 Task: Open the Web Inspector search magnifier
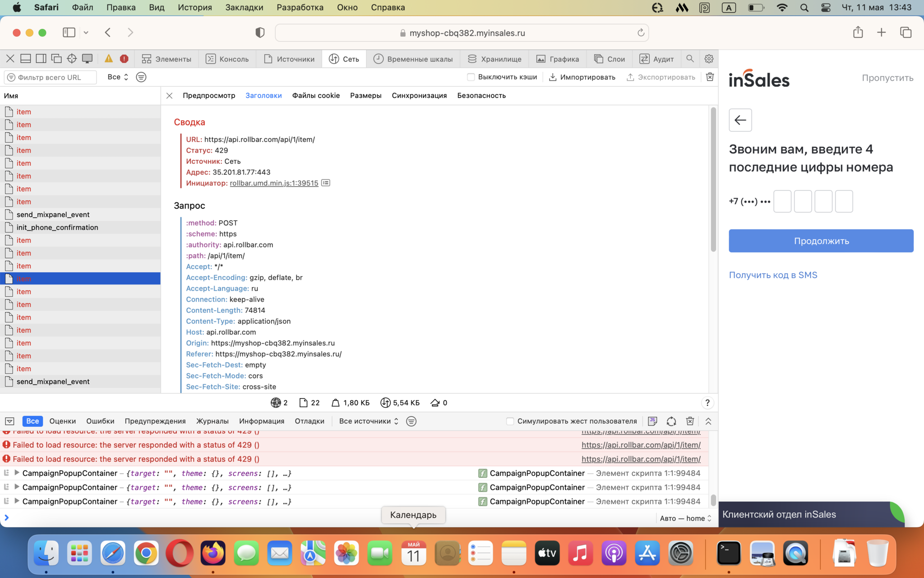(690, 59)
